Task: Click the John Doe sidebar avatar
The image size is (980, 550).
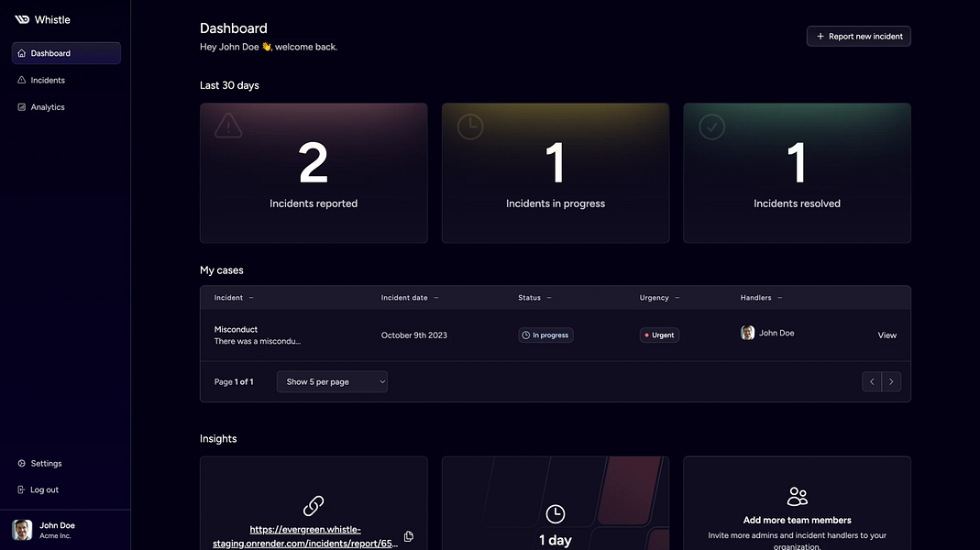Action: click(x=22, y=530)
